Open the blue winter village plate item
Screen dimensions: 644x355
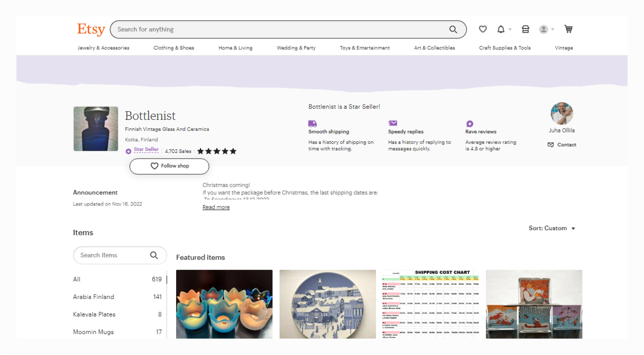pyautogui.click(x=327, y=304)
